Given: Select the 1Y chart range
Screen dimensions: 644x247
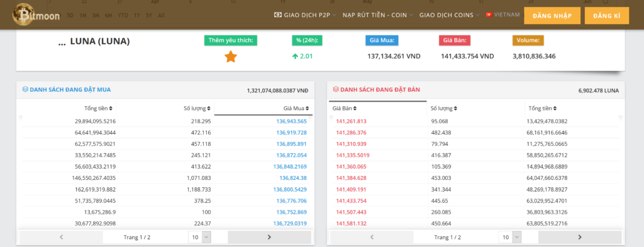Looking at the screenshot, I should [136, 16].
